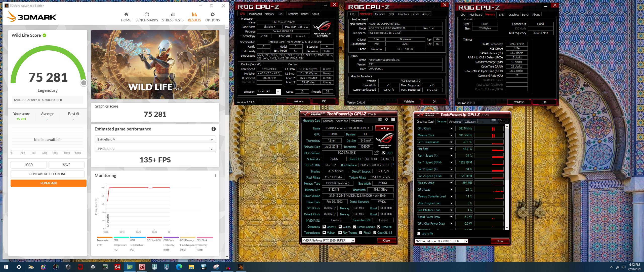The image size is (644, 272).
Task: Click the GPU Load (%) red legend swatch
Action: tap(154, 237)
